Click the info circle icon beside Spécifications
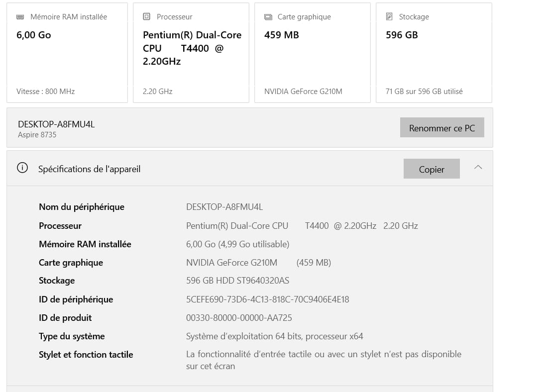 22,168
